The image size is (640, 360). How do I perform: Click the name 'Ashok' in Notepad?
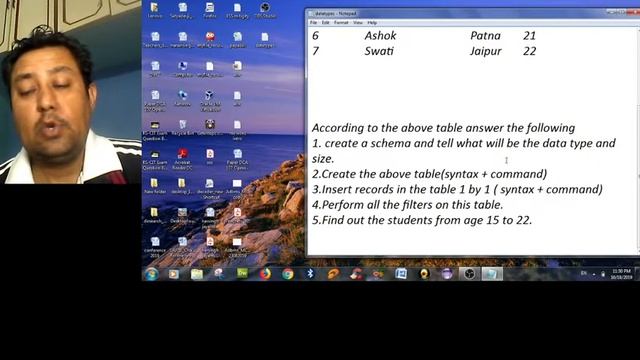tap(380, 36)
